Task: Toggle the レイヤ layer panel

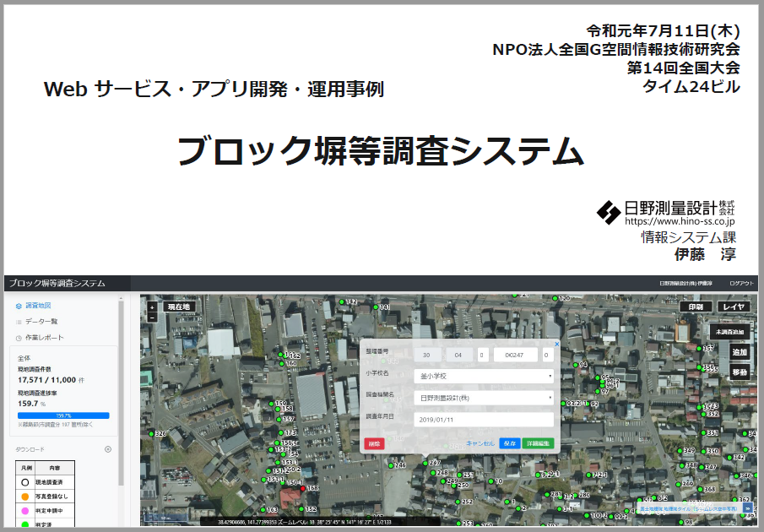Action: (734, 307)
